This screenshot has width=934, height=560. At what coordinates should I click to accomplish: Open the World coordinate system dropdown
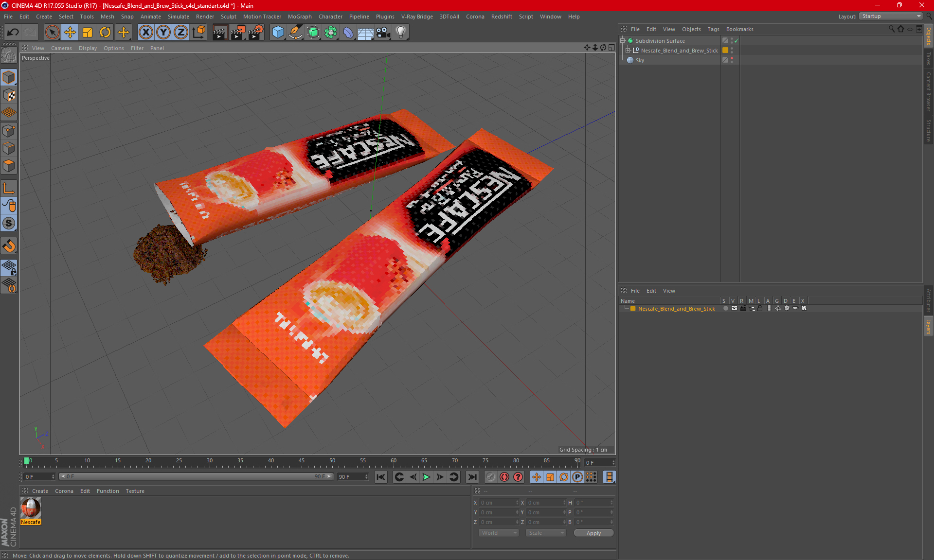point(499,533)
